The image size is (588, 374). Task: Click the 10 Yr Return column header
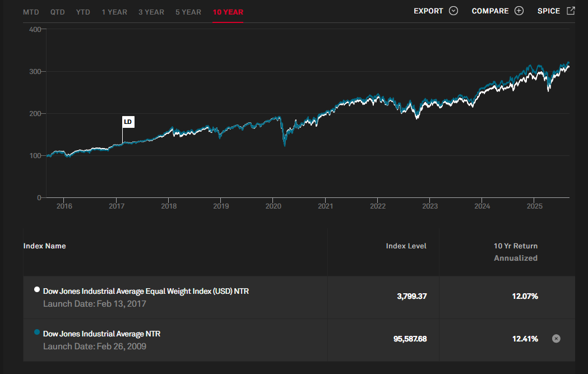coord(515,246)
